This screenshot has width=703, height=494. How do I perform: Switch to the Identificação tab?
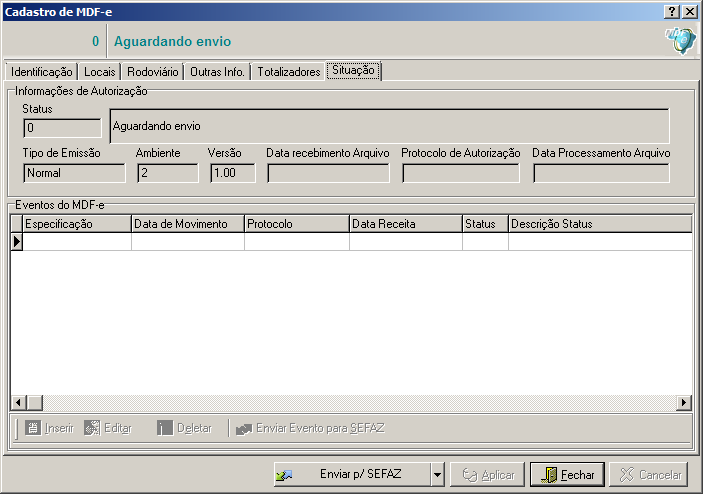coord(41,72)
